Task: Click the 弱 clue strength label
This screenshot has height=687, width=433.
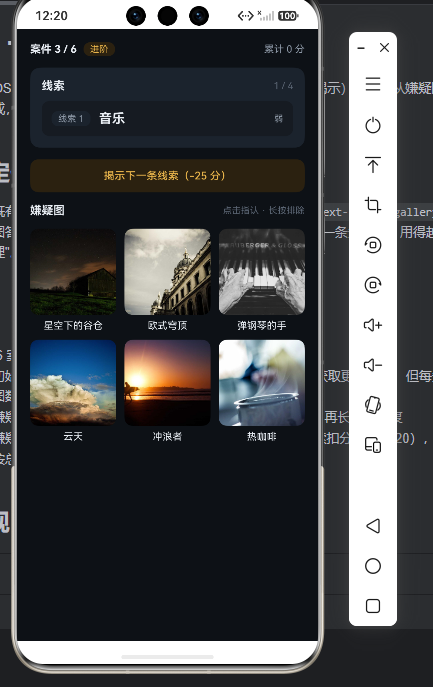Action: [x=279, y=118]
